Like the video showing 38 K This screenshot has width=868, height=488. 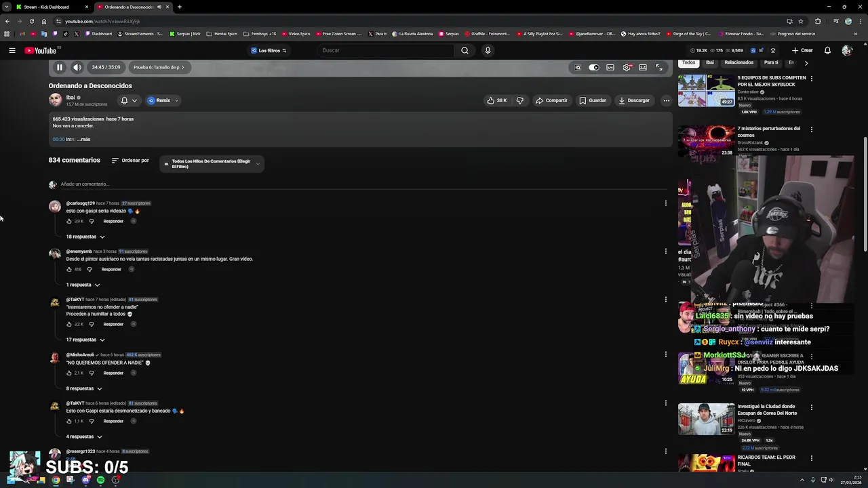click(x=496, y=100)
